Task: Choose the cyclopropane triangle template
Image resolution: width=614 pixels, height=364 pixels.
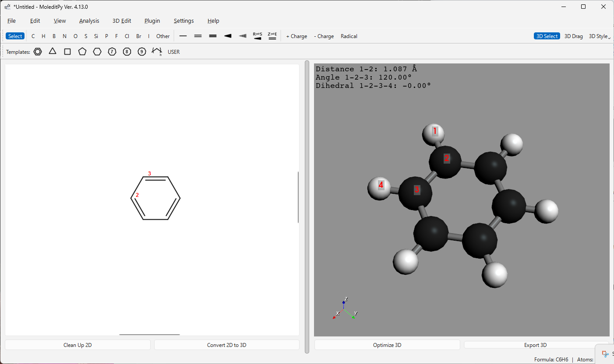Action: 53,52
